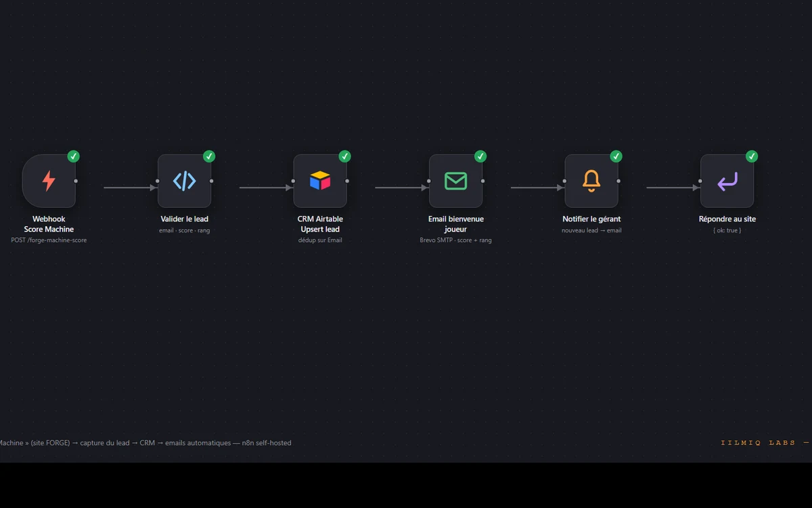The image size is (812, 508).
Task: Click the footer caption mentioning n8n self-hosted
Action: click(145, 443)
